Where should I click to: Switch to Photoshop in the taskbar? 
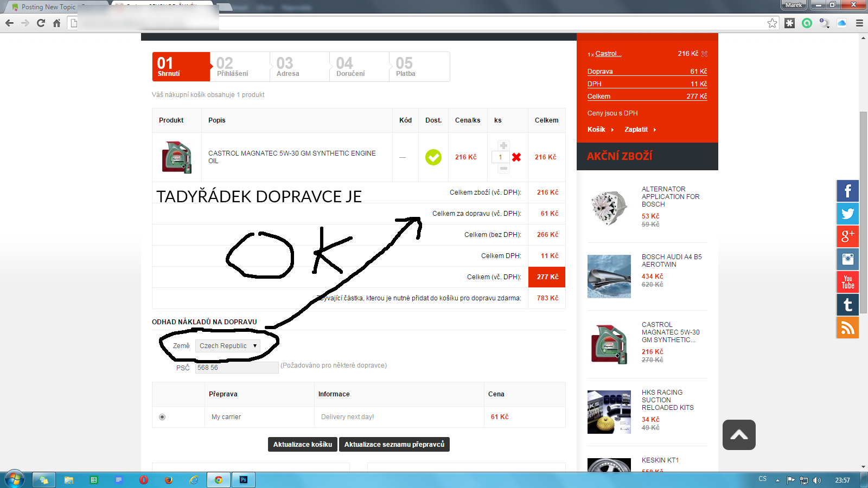(x=244, y=480)
